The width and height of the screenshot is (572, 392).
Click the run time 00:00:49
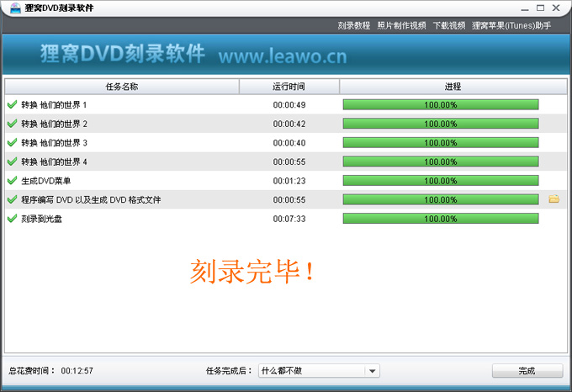pyautogui.click(x=289, y=105)
